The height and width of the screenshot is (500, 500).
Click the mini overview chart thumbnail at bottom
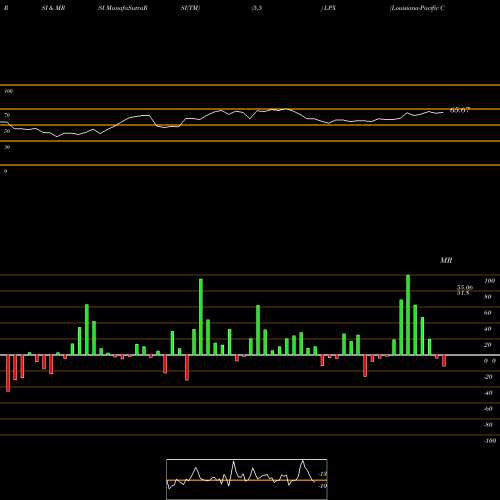(247, 479)
